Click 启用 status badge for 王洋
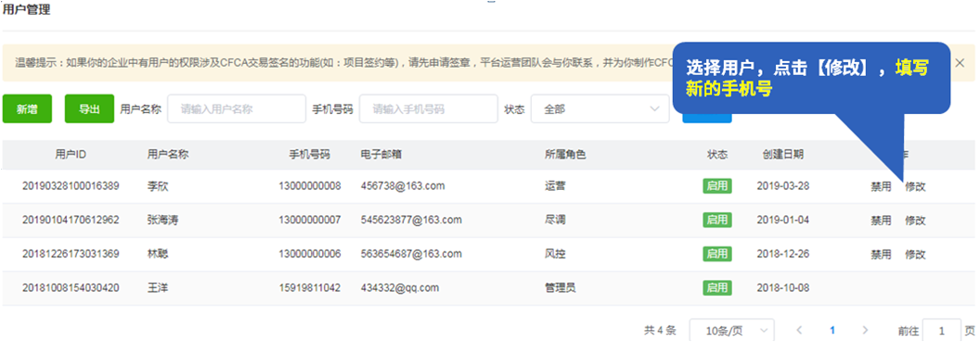The image size is (980, 342). [x=716, y=287]
